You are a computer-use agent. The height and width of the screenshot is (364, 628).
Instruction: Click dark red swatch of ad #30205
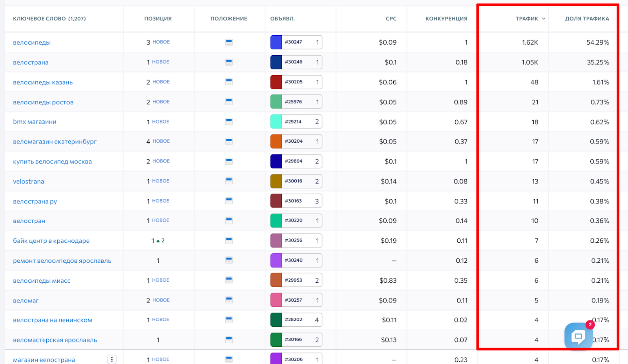(276, 82)
